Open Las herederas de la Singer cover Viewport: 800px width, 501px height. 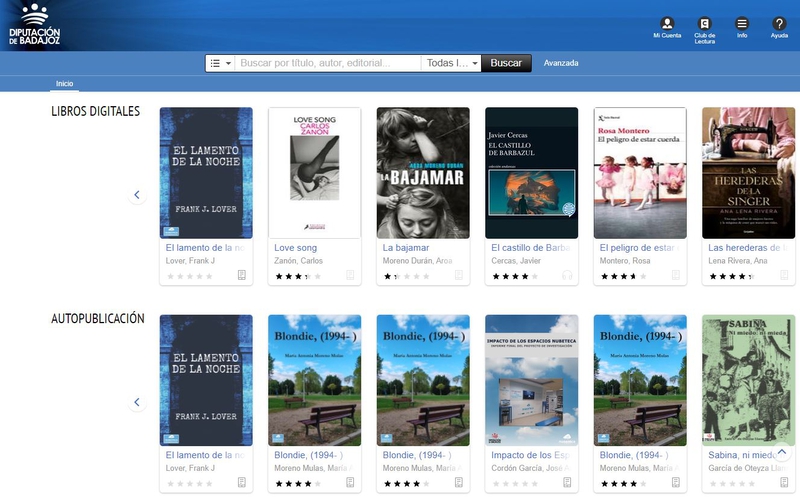(748, 173)
